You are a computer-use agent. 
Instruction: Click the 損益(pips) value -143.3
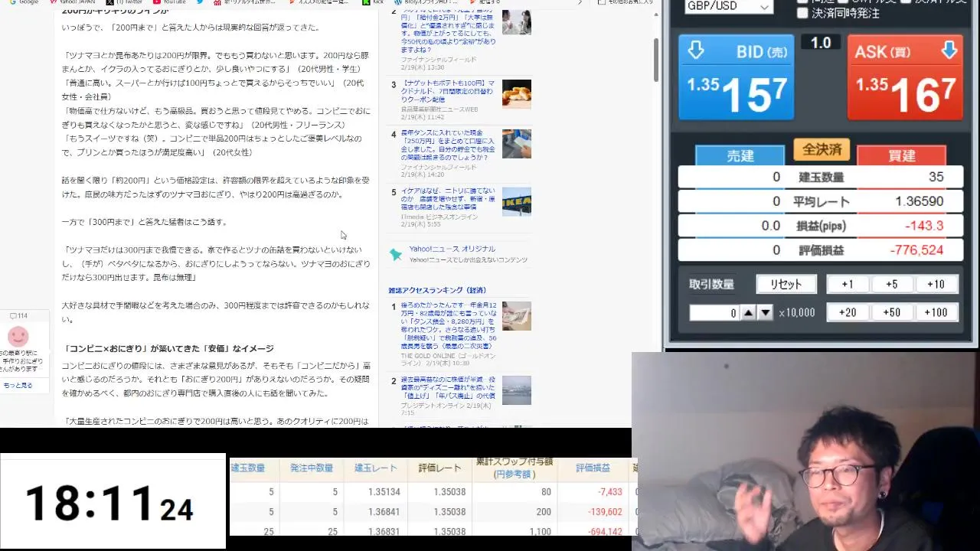[923, 226]
